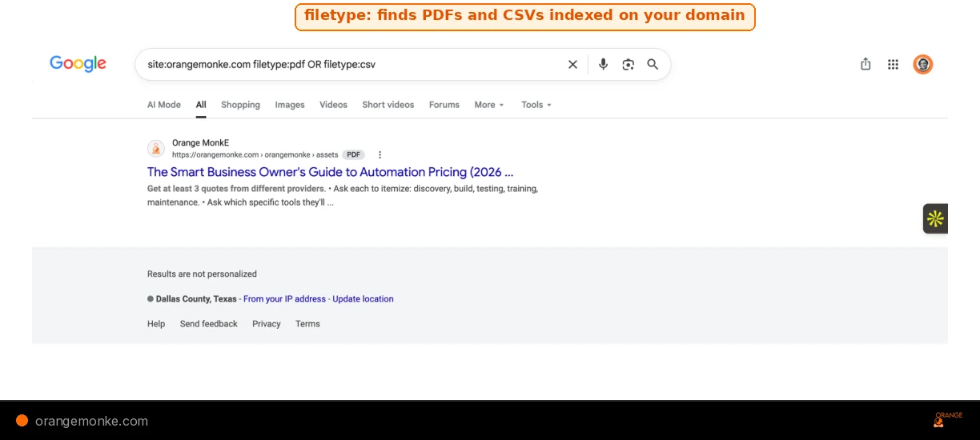This screenshot has width=980, height=440.
Task: Switch to the Videos tab
Action: pos(333,105)
